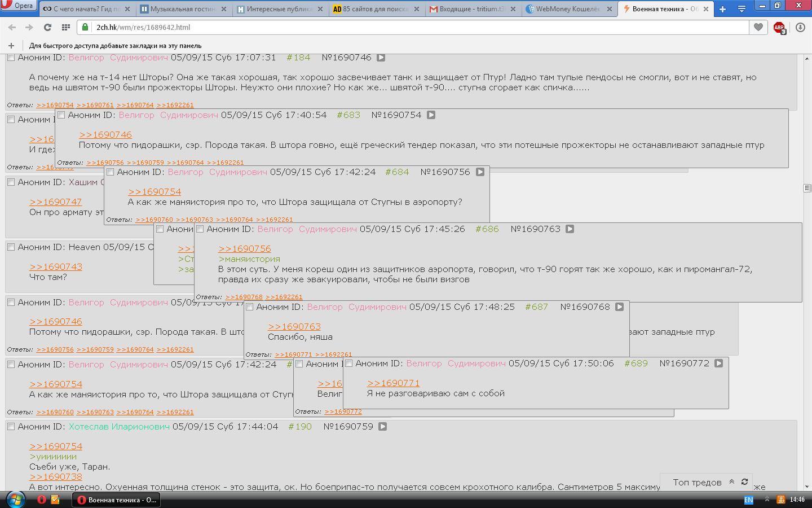812x508 pixels.
Task: Tick checkbox of Хашим post
Action: click(11, 182)
